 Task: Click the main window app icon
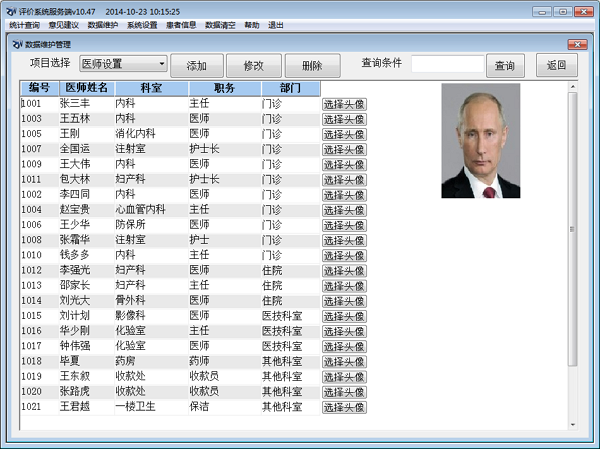pos(11,12)
